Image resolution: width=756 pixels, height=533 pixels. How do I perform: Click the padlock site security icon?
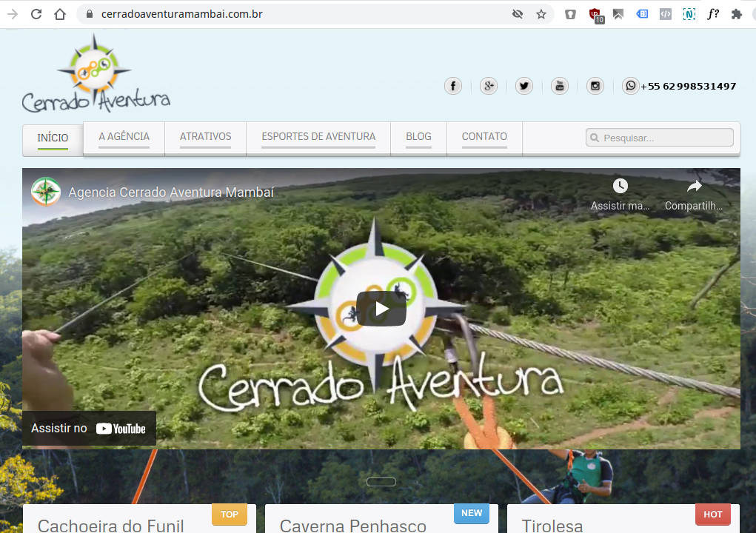pyautogui.click(x=89, y=14)
